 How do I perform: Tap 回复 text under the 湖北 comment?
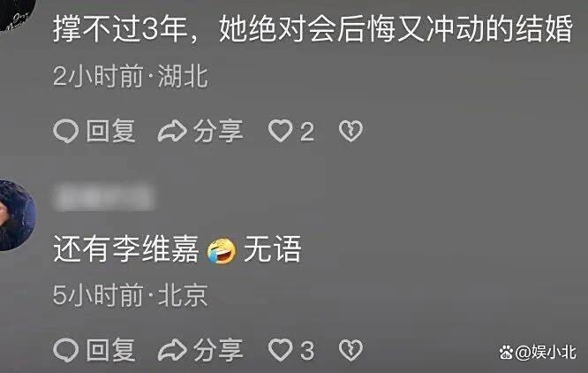tap(110, 131)
